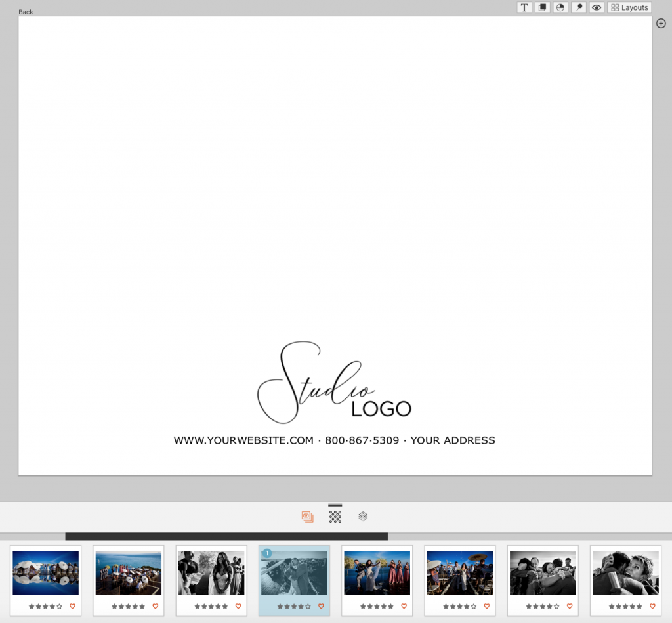Select the mirrored white umbrellas thumbnail
Image resolution: width=672 pixels, height=623 pixels.
[x=45, y=573]
